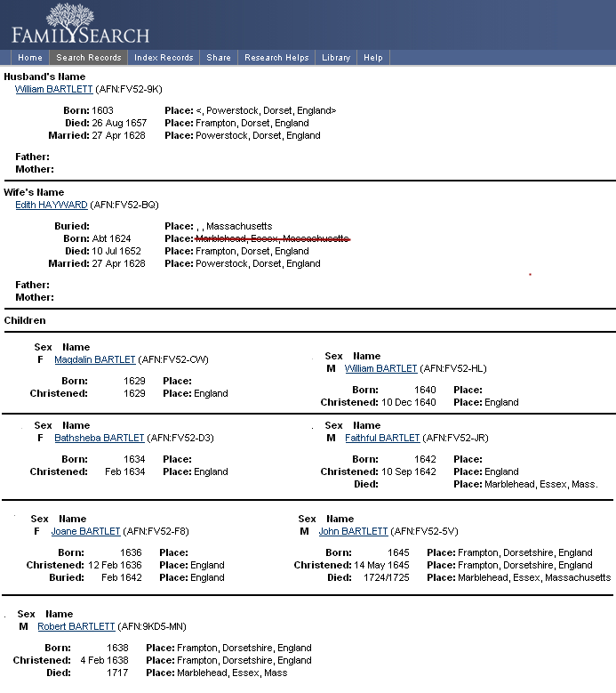View child Magdalin BARTLET's record

[94, 359]
